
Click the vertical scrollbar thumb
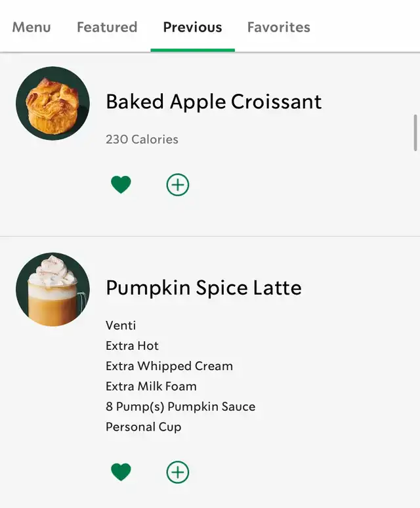click(x=415, y=133)
